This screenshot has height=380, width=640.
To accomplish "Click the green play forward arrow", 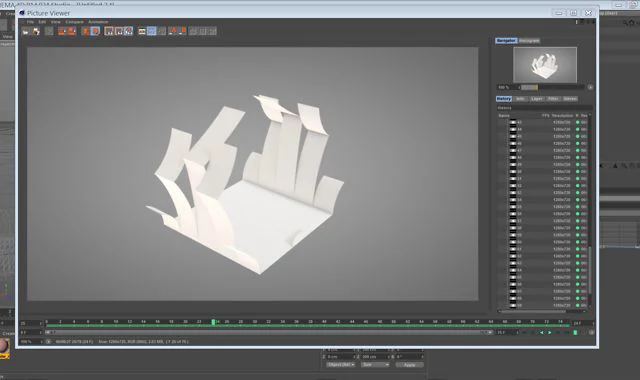I will [x=549, y=333].
